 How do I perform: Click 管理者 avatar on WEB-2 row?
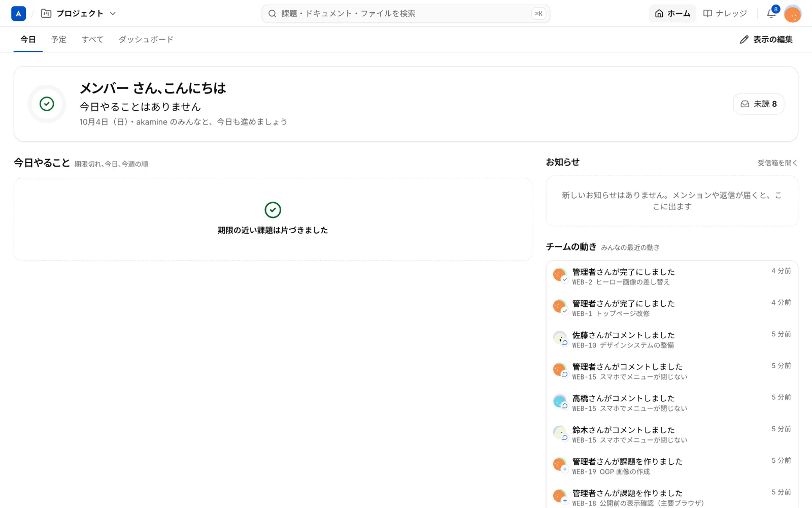click(x=560, y=275)
